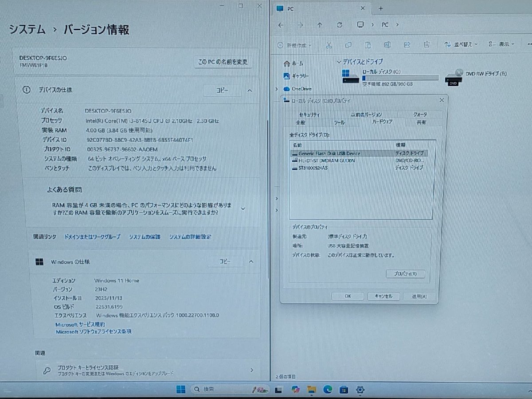Close the PC tab in File Explorer
532x399 pixels.
[363, 8]
